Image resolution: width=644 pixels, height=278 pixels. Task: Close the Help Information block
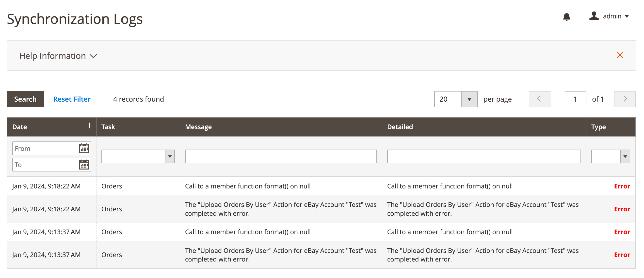coord(620,55)
